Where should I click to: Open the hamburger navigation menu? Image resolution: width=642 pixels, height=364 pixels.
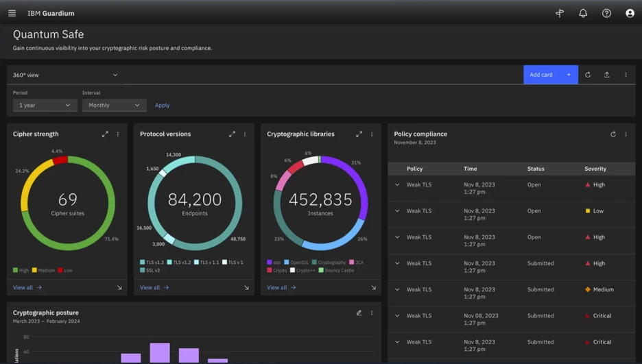[12, 13]
